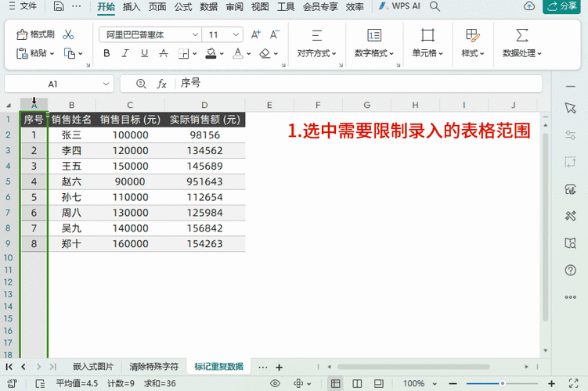Click the zoom slider handle
The width and height of the screenshot is (588, 391).
502,383
